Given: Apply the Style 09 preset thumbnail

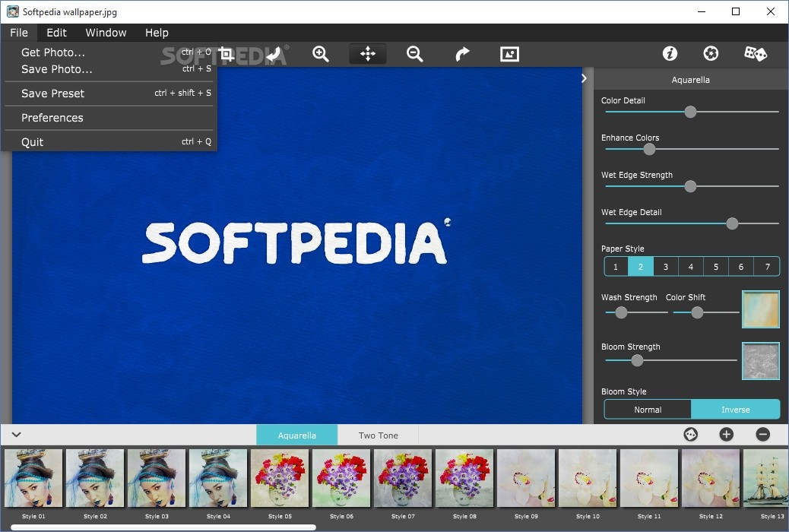Looking at the screenshot, I should pos(526,478).
